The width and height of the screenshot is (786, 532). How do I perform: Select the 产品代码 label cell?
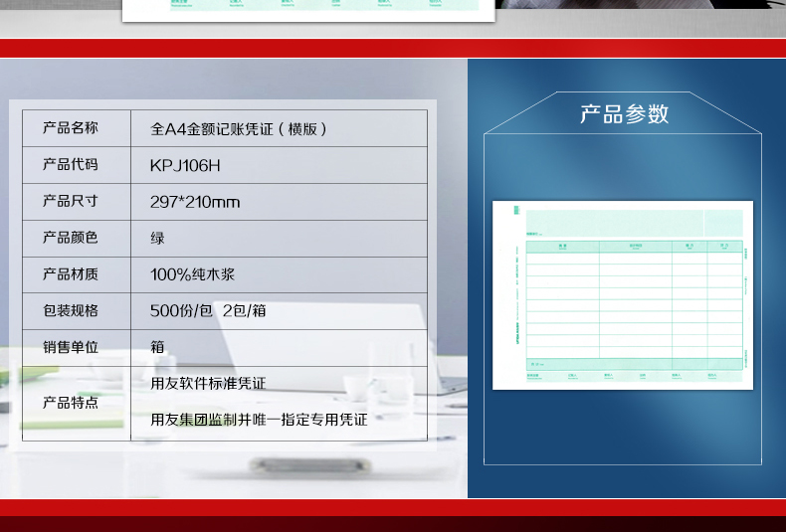[x=71, y=165]
